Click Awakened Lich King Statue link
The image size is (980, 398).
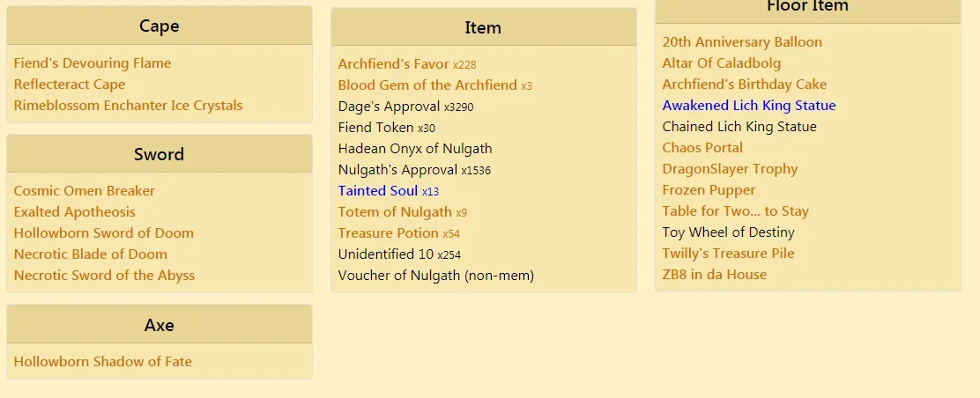[x=749, y=106]
